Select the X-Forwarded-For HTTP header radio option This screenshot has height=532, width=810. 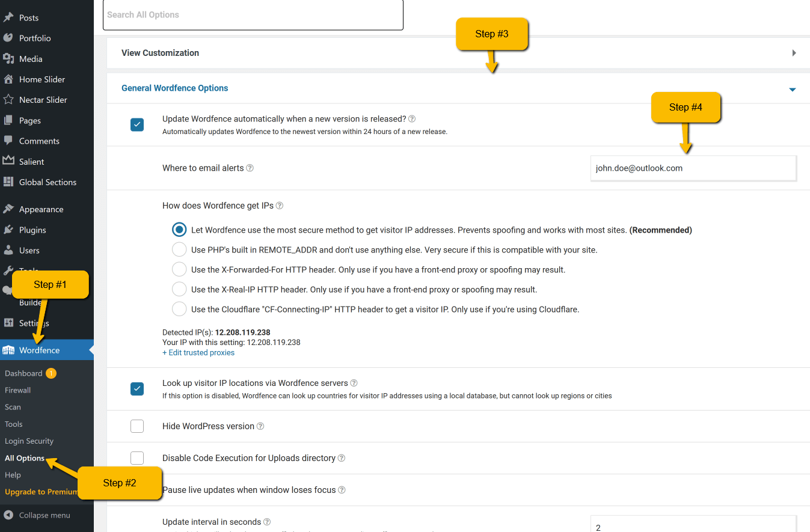tap(179, 269)
